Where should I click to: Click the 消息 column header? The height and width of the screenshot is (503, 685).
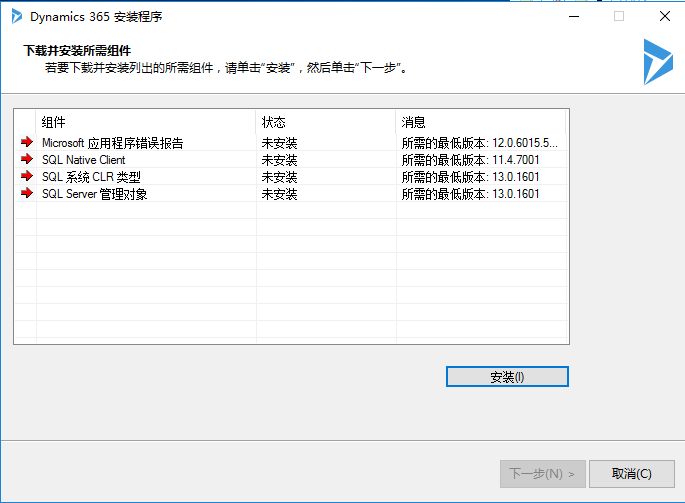(x=481, y=122)
